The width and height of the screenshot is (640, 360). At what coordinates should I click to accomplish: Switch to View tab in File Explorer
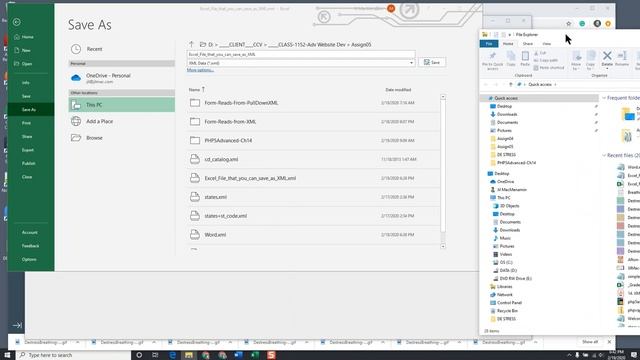(547, 44)
